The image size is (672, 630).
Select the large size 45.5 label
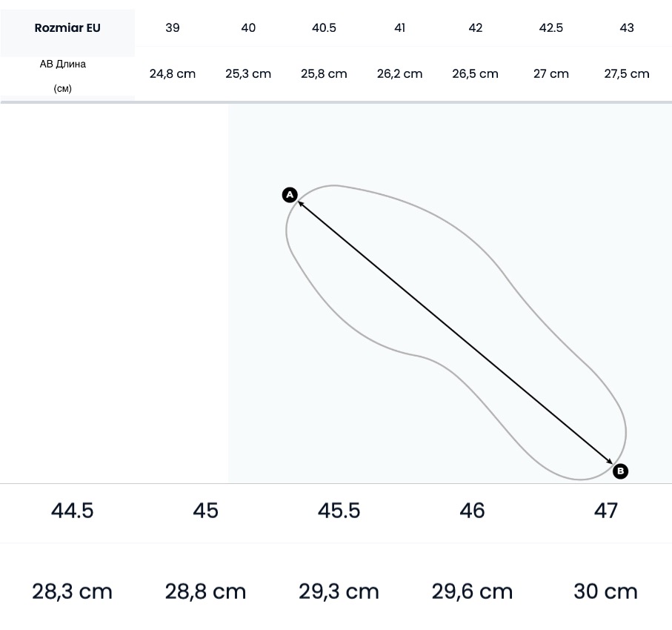point(339,511)
